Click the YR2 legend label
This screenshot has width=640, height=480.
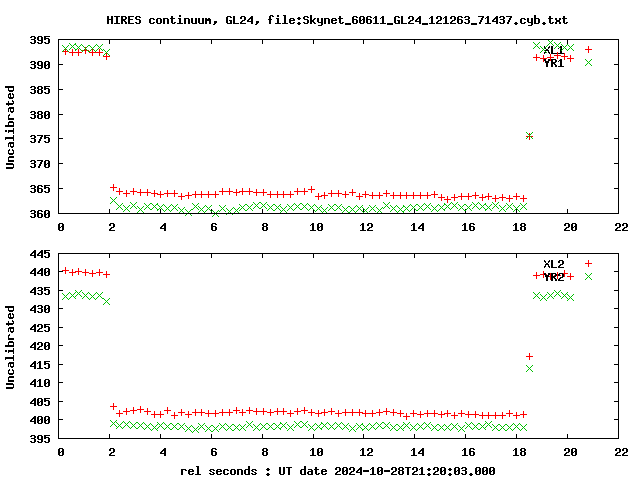pyautogui.click(x=553, y=277)
